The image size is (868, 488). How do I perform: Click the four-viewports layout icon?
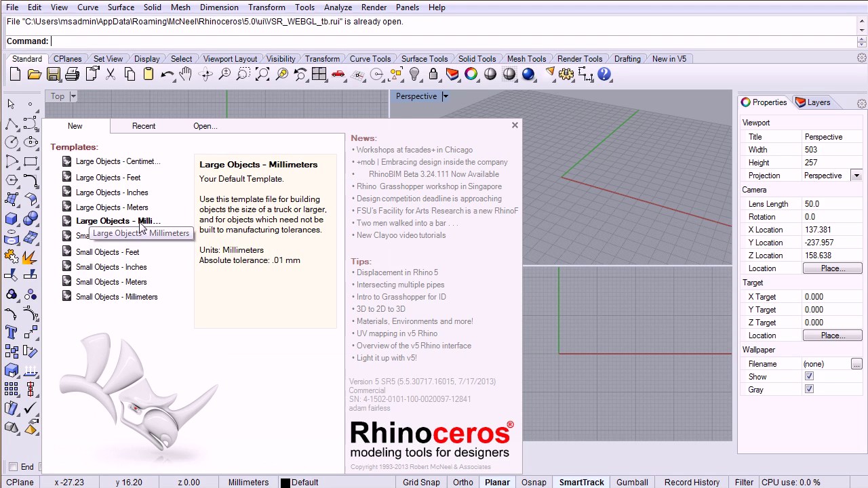319,75
